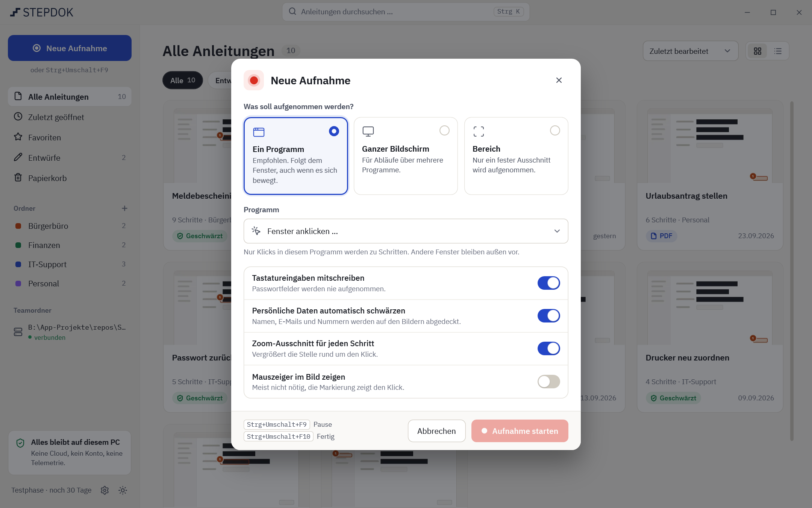
Task: Select the Bereich radio option
Action: pos(555,131)
